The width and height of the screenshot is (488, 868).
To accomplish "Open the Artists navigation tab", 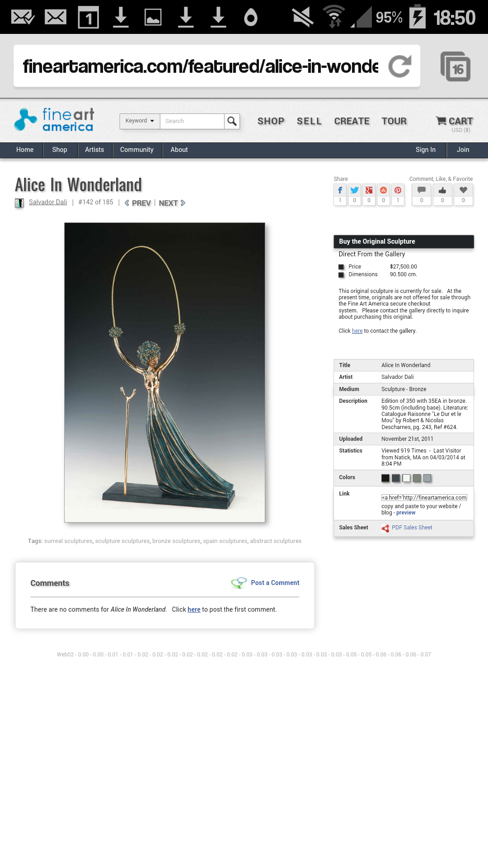I will 94,150.
